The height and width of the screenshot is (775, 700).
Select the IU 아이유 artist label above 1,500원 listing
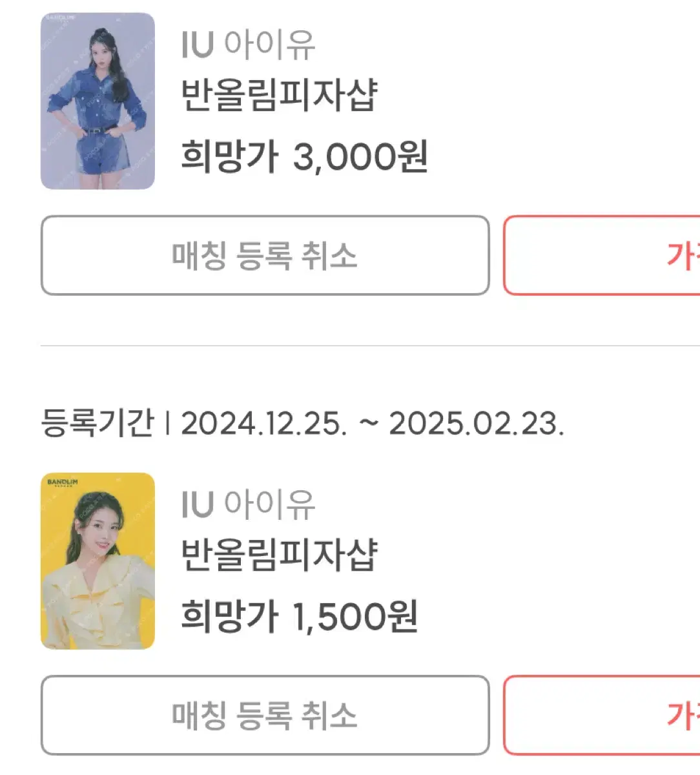click(248, 504)
